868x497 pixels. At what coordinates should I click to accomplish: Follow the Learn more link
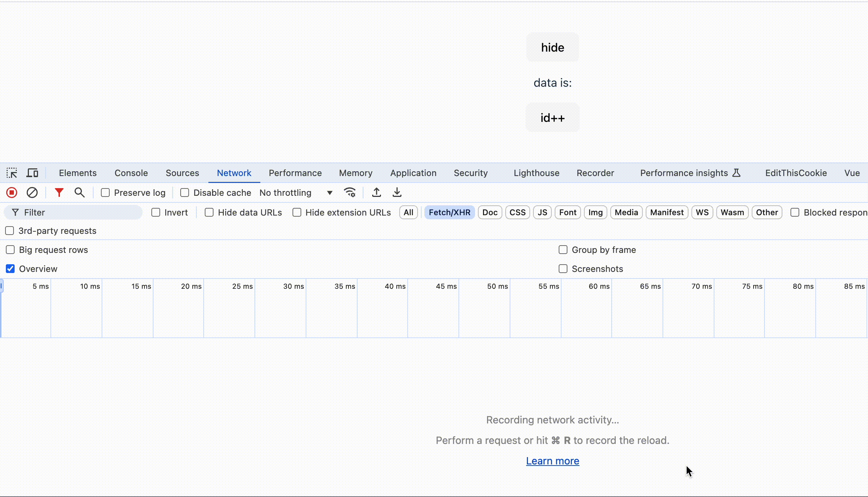[x=552, y=461]
